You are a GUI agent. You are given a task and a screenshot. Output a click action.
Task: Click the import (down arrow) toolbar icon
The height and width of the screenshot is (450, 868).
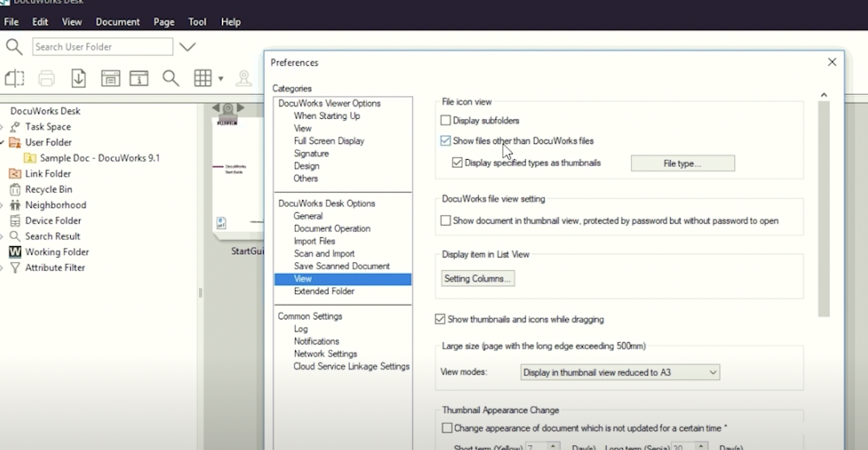coord(79,79)
